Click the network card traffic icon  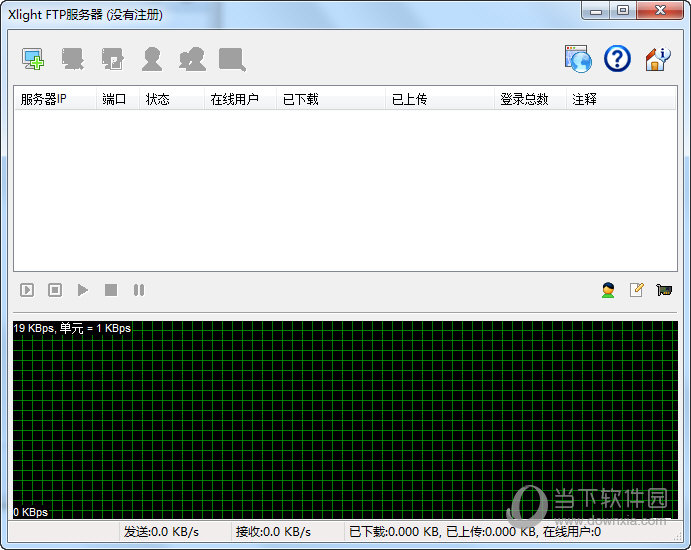[x=664, y=290]
